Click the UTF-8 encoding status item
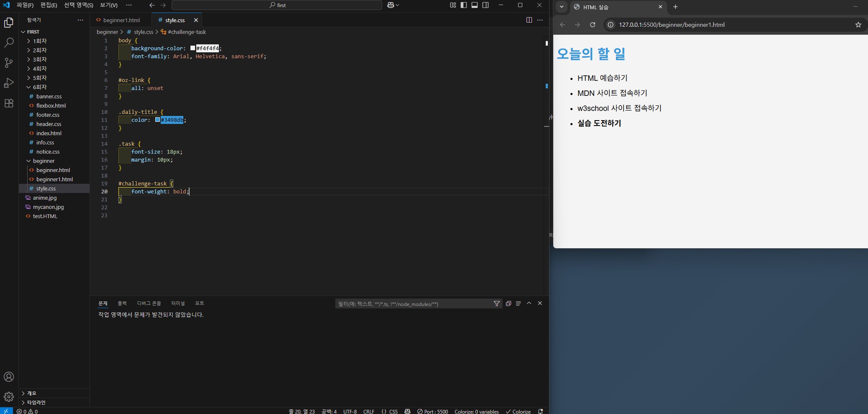Image resolution: width=868 pixels, height=414 pixels. pyautogui.click(x=350, y=411)
